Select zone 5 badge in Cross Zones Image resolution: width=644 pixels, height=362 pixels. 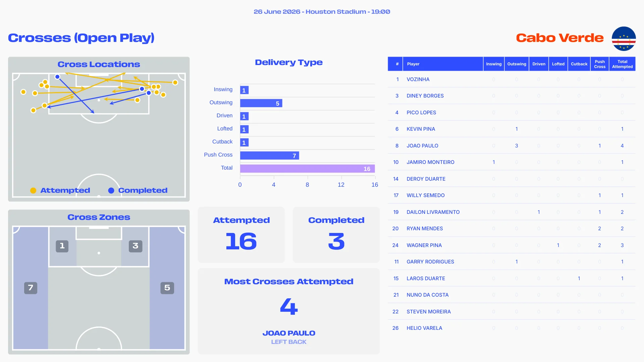167,288
